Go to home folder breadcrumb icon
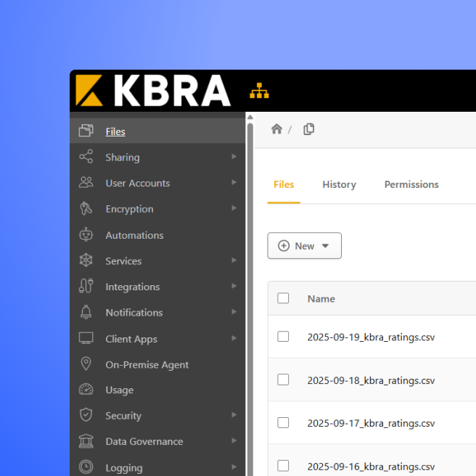This screenshot has width=476, height=476. coord(276,129)
